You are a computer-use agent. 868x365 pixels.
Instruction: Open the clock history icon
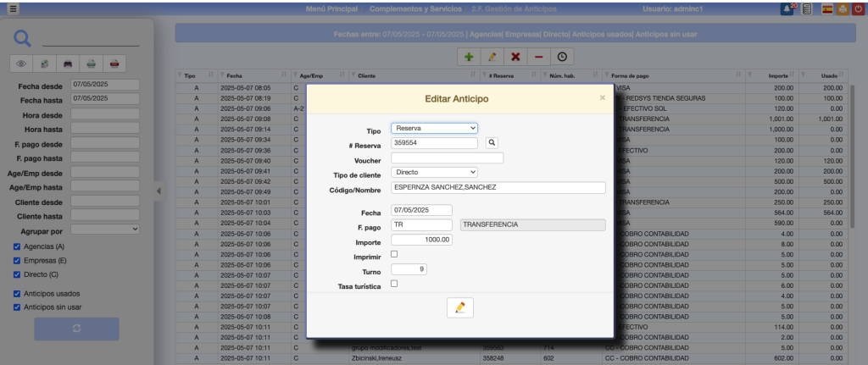[x=561, y=57]
